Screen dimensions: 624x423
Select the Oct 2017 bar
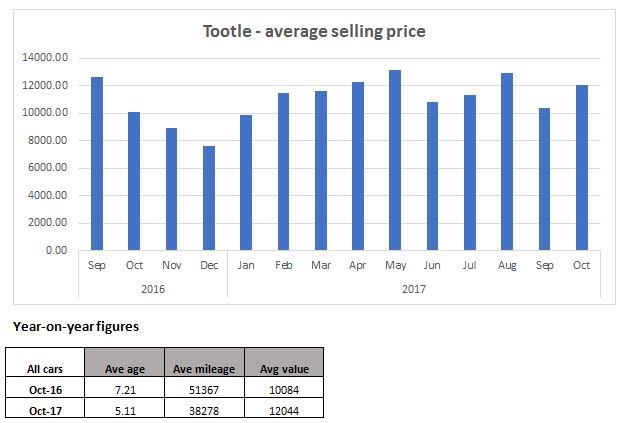(581, 167)
